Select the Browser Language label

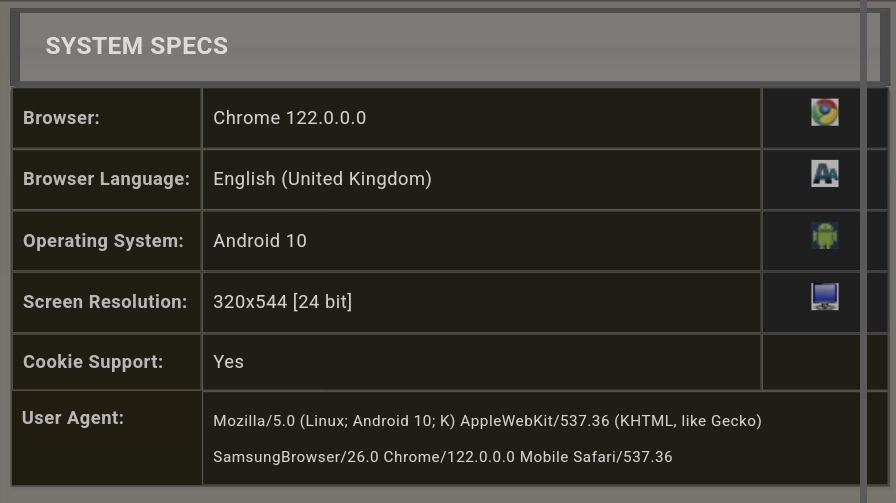coord(106,179)
